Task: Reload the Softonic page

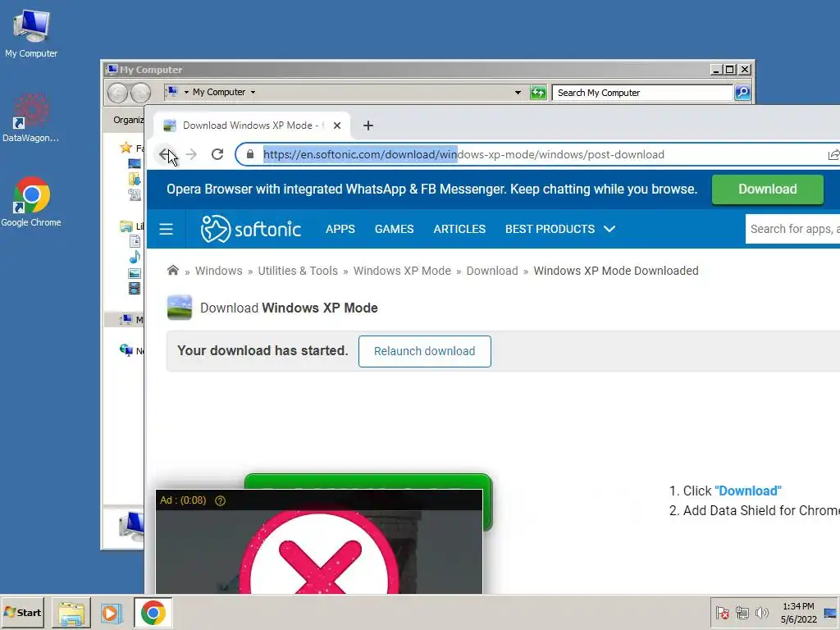Action: pos(217,154)
